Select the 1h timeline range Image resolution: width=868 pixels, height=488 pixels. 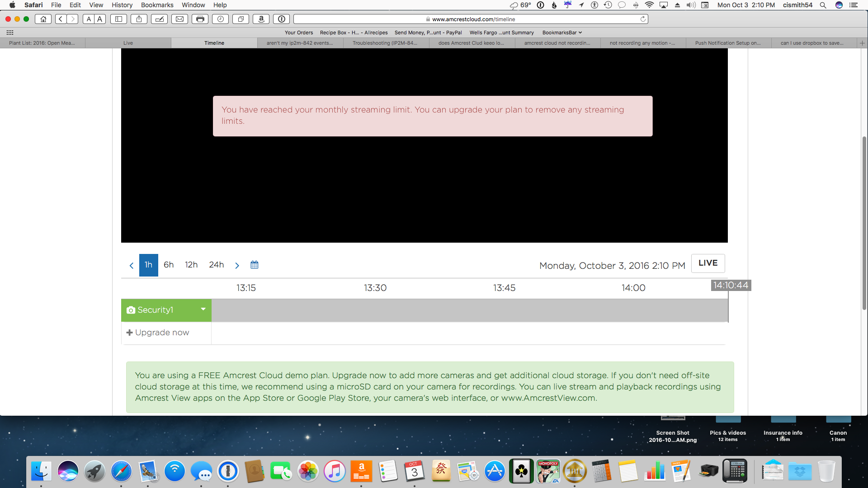[x=148, y=265]
